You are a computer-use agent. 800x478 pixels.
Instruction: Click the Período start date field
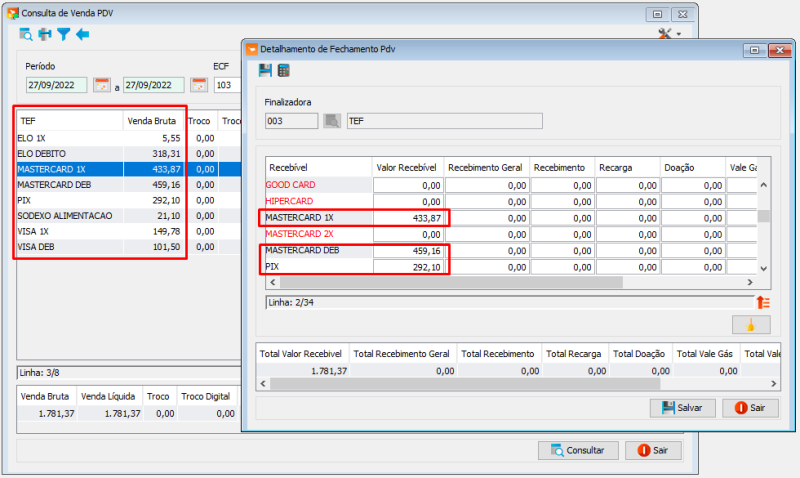(57, 85)
